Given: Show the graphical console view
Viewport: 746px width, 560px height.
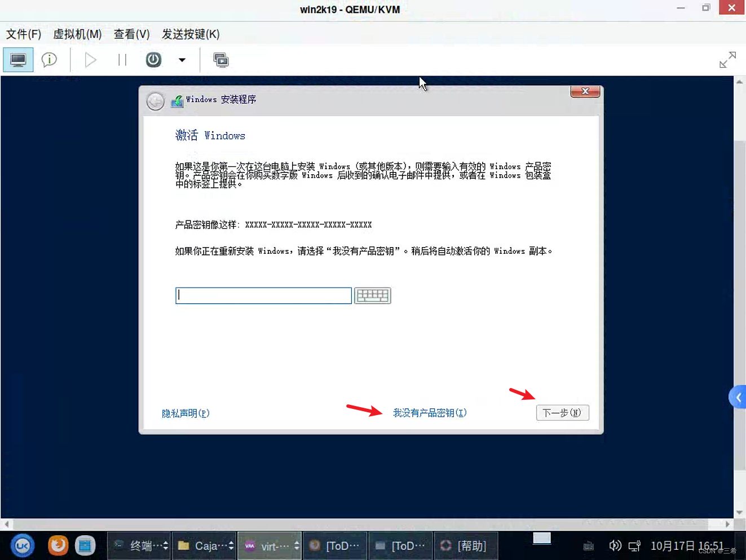Looking at the screenshot, I should (18, 60).
